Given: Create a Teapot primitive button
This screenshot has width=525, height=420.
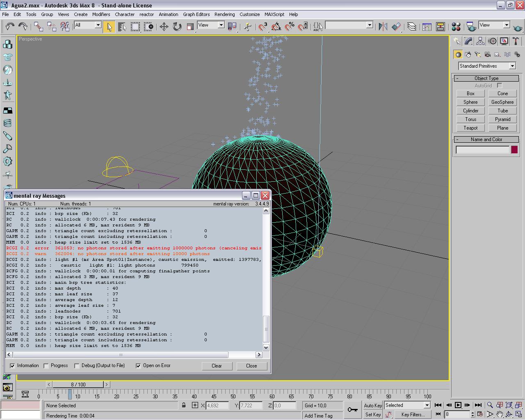Looking at the screenshot, I should coord(470,128).
